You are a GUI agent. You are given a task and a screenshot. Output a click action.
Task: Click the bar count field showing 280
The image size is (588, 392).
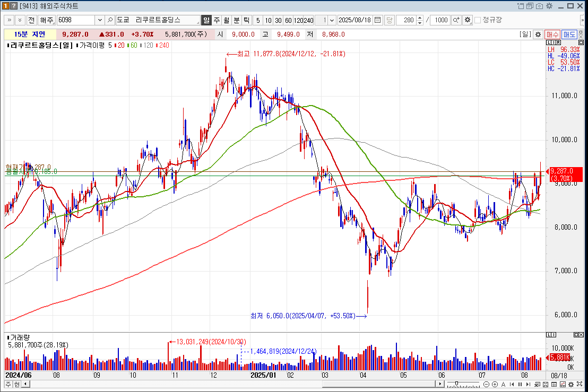(x=406, y=20)
